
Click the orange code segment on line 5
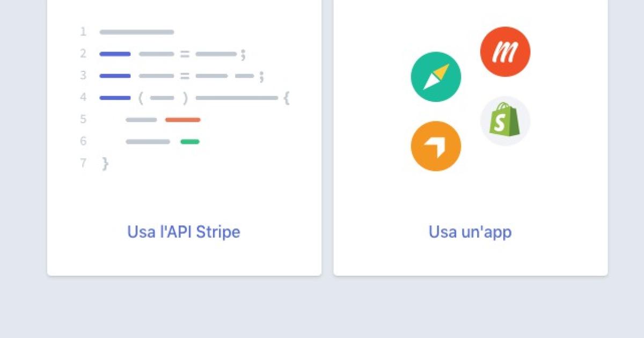pos(182,120)
